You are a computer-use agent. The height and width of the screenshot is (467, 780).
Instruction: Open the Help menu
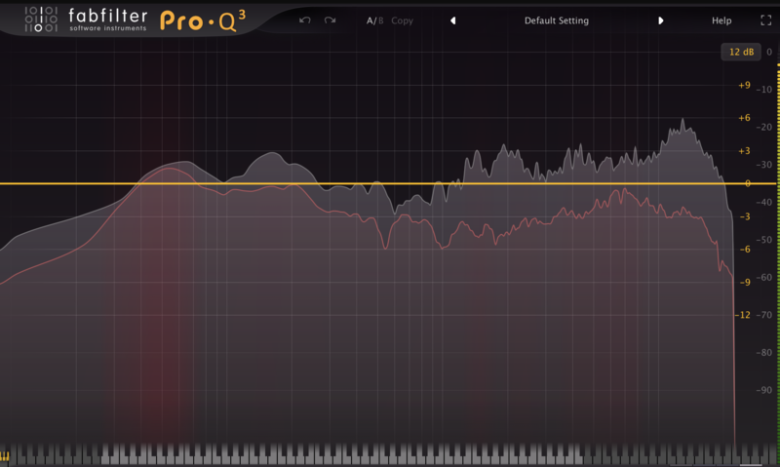tap(721, 21)
